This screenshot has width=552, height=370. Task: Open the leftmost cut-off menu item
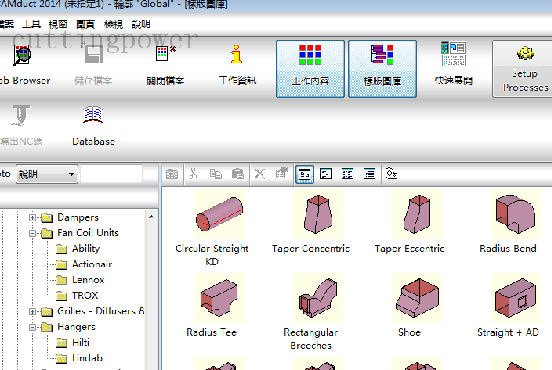click(7, 24)
